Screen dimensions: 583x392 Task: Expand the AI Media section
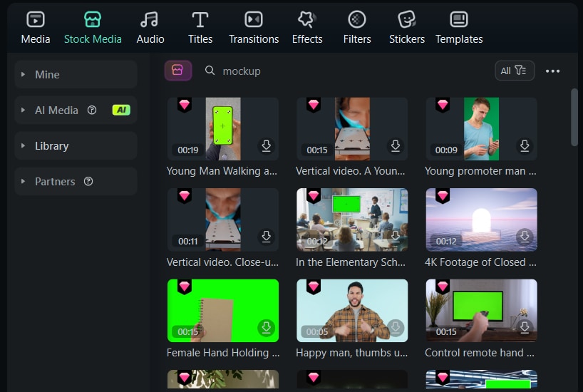point(76,110)
